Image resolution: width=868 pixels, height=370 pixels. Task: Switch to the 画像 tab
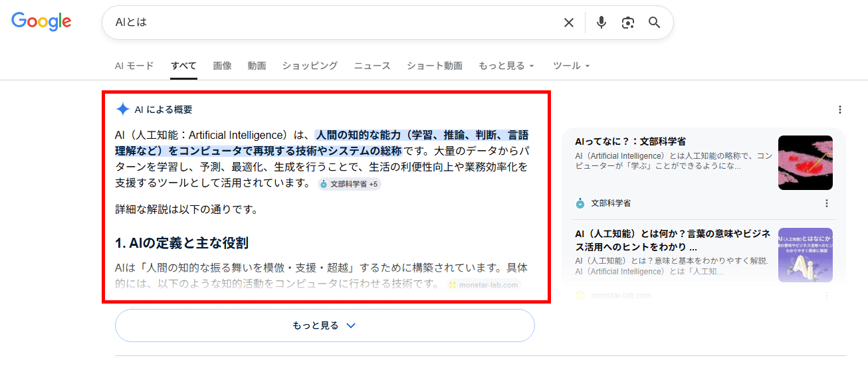point(223,66)
